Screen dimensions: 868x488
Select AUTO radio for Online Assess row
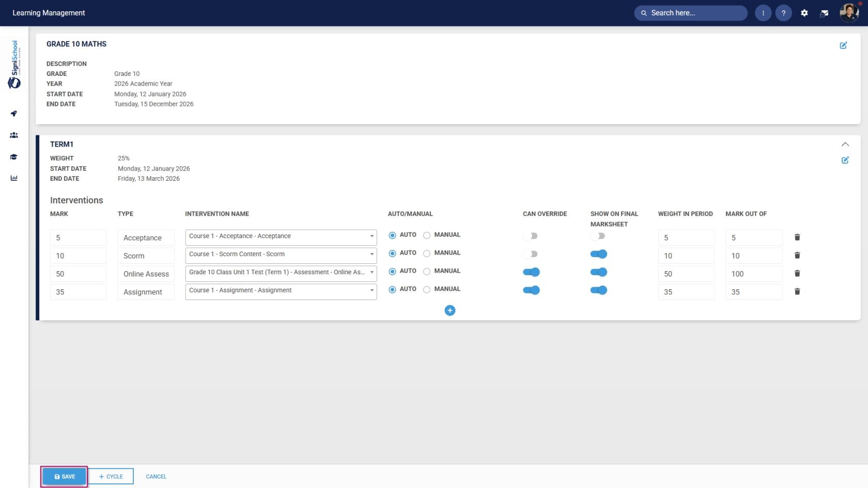(x=392, y=272)
